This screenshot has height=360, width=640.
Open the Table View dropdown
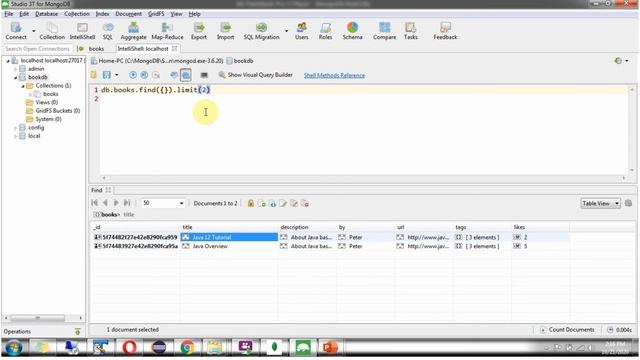[600, 203]
